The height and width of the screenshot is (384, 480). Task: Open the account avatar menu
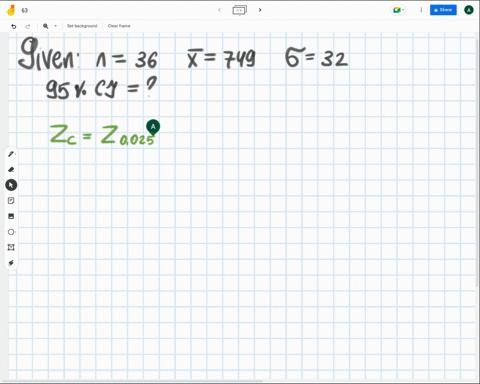pos(469,10)
